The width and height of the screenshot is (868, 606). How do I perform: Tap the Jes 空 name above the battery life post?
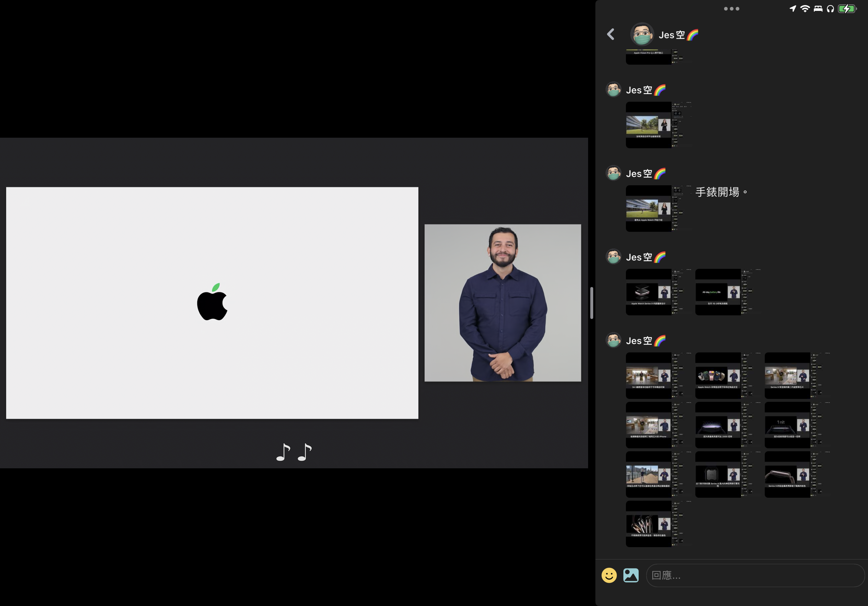646,257
